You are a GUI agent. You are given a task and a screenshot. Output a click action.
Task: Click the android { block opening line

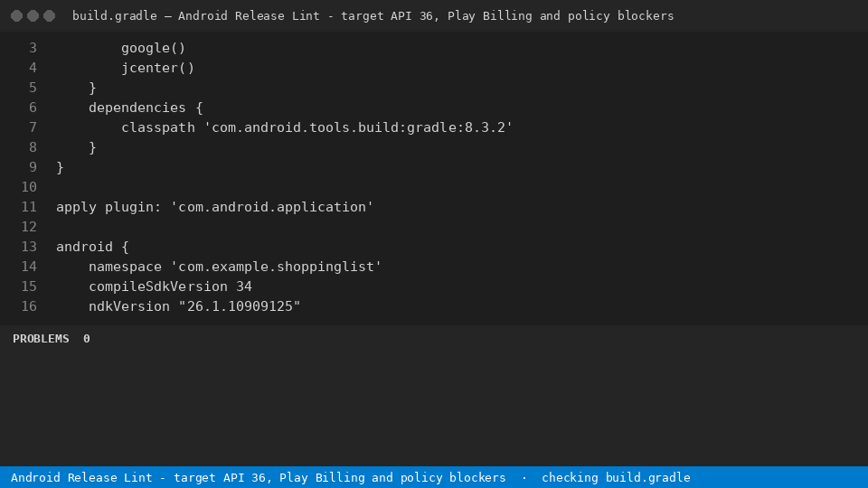click(x=92, y=247)
